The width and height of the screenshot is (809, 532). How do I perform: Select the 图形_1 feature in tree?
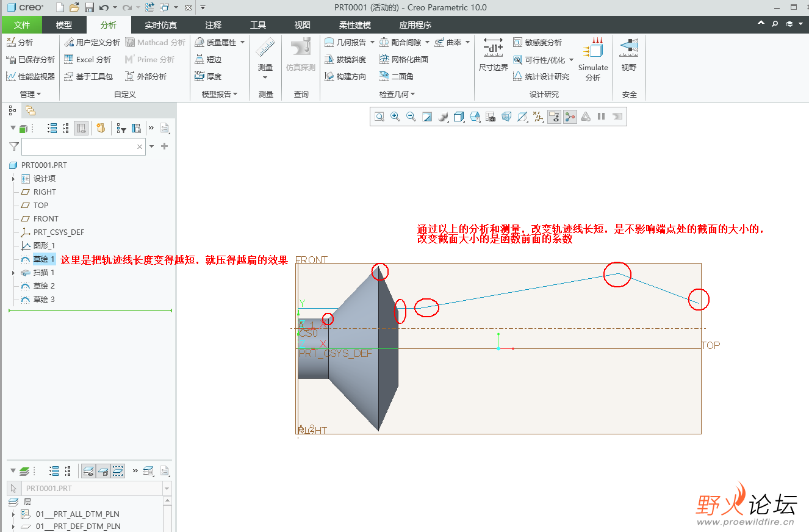click(44, 246)
